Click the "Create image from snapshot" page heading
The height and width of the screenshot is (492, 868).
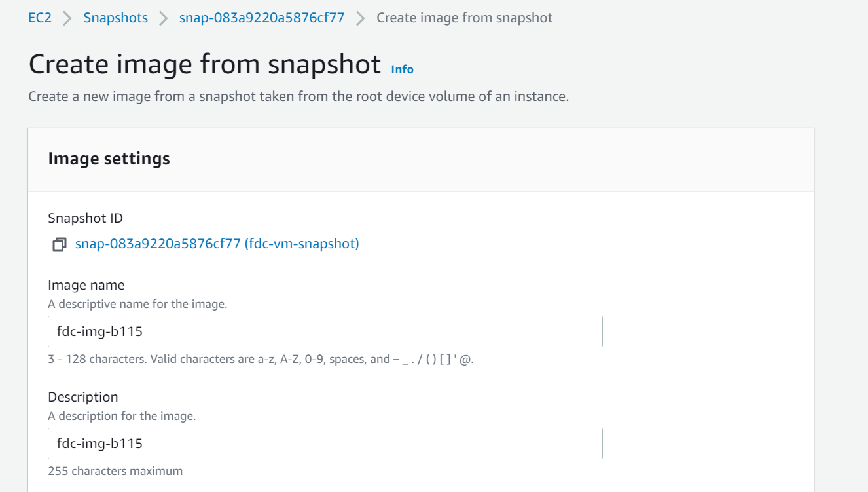point(205,64)
